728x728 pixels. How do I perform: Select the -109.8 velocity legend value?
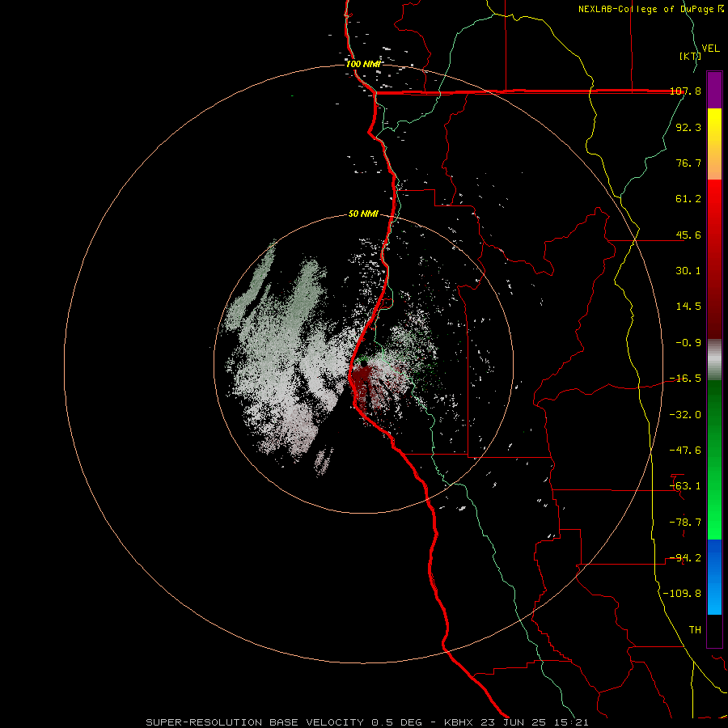tap(683, 594)
